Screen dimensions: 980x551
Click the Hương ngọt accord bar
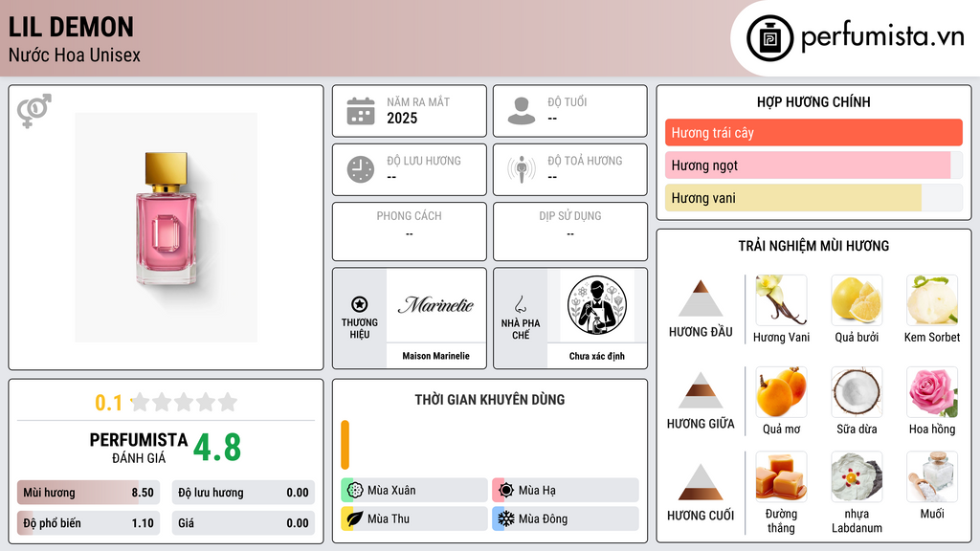(x=813, y=165)
